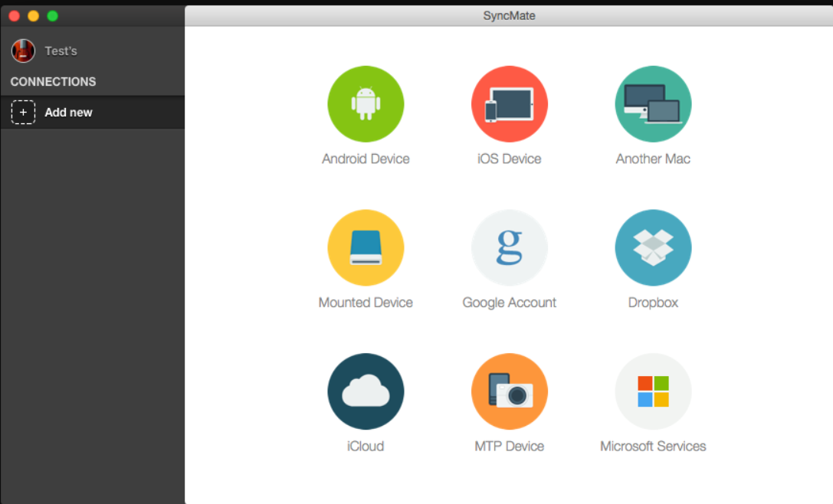This screenshot has height=504, width=833.
Task: Close the SyncMate window with red button
Action: [x=15, y=16]
